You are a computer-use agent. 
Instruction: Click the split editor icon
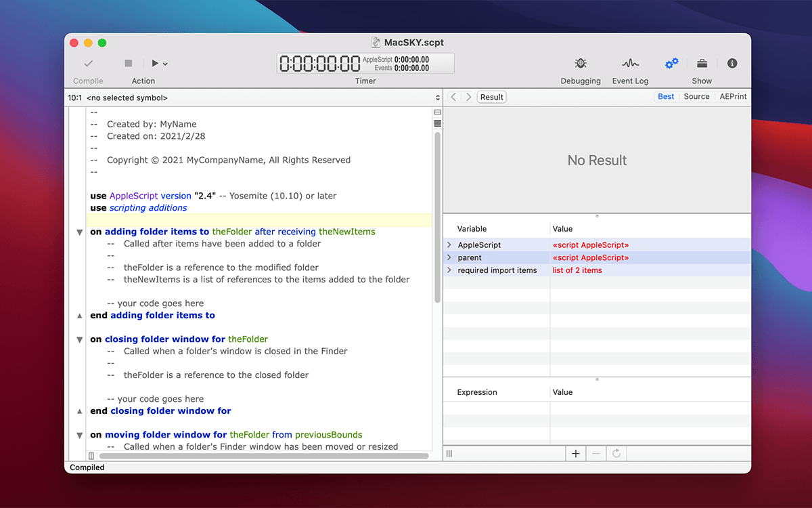(437, 112)
